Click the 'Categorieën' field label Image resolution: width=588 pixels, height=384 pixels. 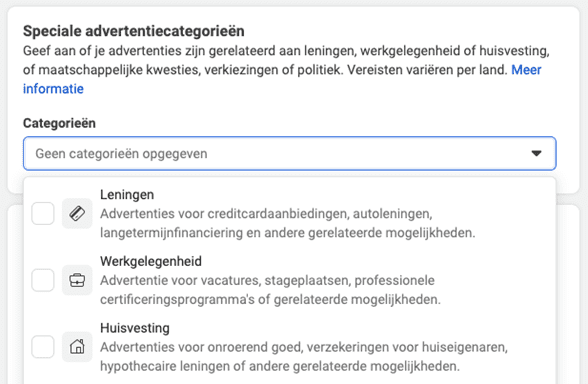click(59, 123)
